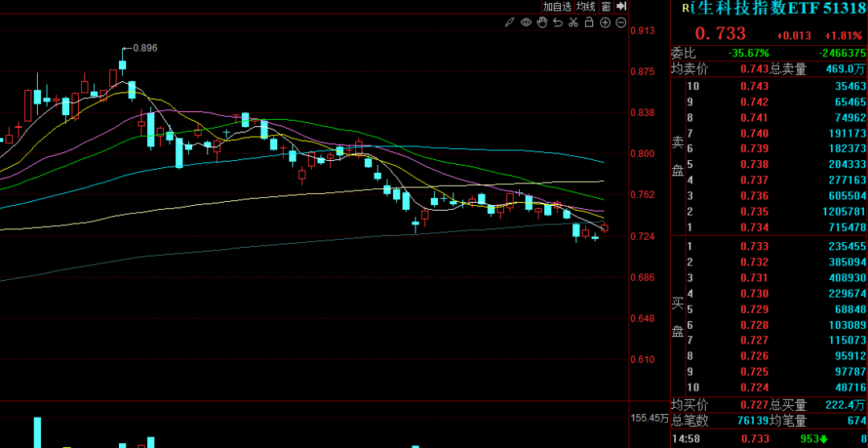Toggle the 均线 moving average option
Image resolution: width=868 pixels, height=448 pixels.
(x=586, y=6)
